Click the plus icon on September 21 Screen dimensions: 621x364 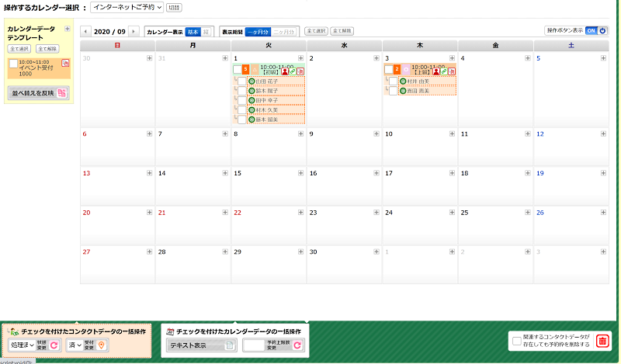(x=225, y=213)
